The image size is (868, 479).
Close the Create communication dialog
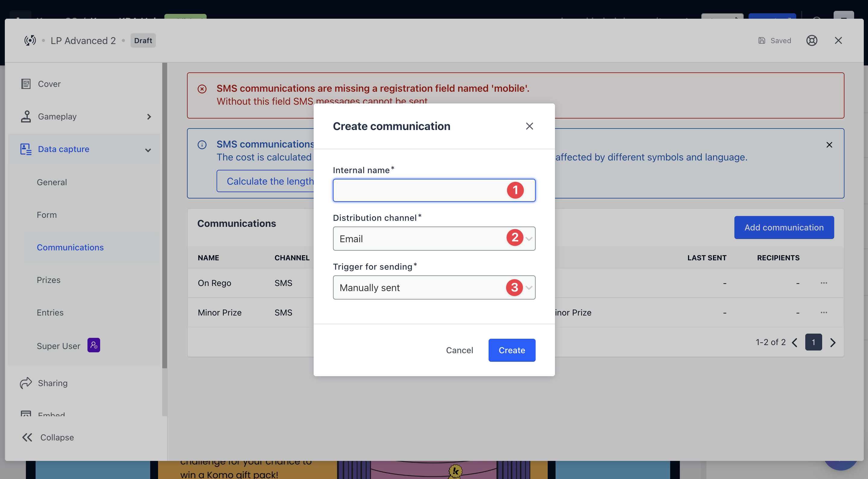click(529, 126)
